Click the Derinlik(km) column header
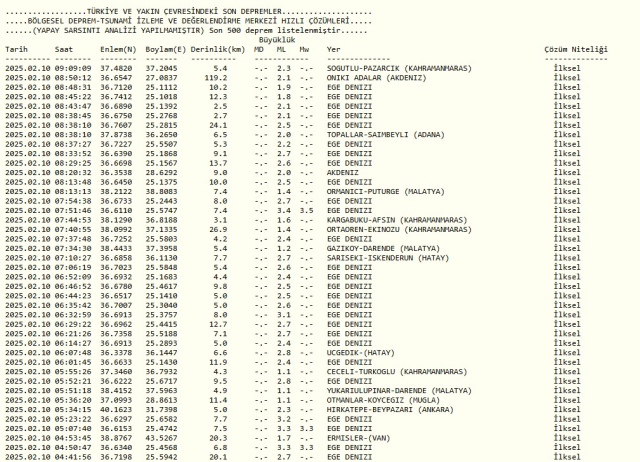640x462 pixels. click(x=220, y=48)
